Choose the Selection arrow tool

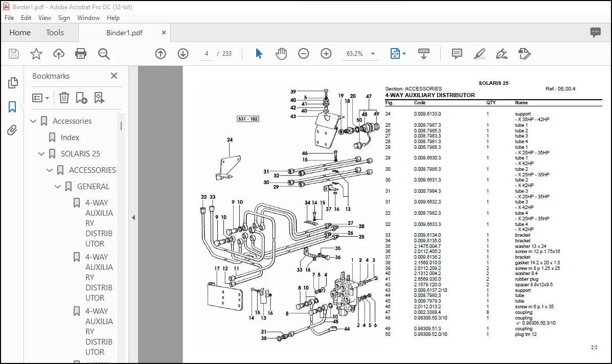pyautogui.click(x=259, y=54)
